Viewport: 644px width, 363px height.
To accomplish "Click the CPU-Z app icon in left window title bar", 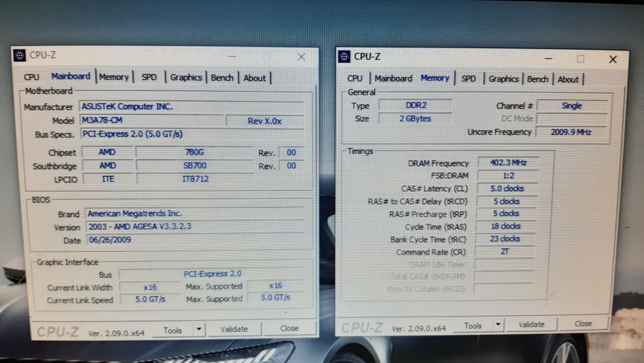I will click(x=19, y=55).
